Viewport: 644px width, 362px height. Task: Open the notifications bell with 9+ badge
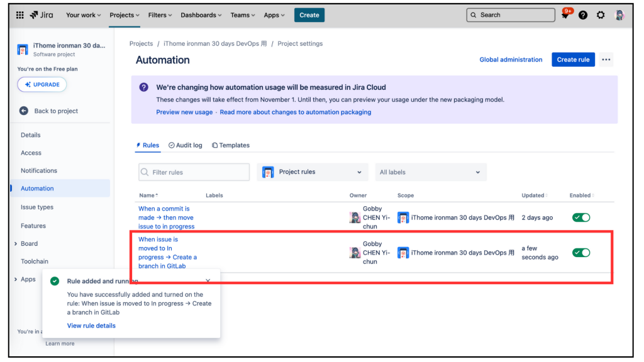(x=565, y=15)
